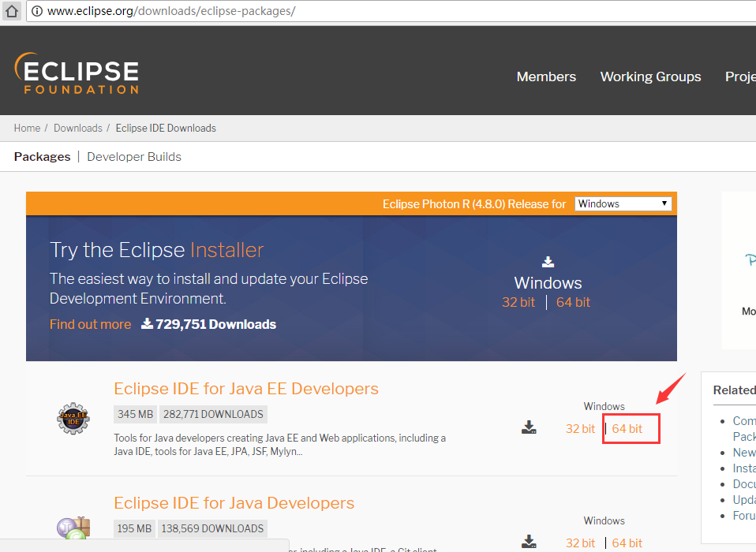Click the 729,751 Downloads text

(215, 324)
